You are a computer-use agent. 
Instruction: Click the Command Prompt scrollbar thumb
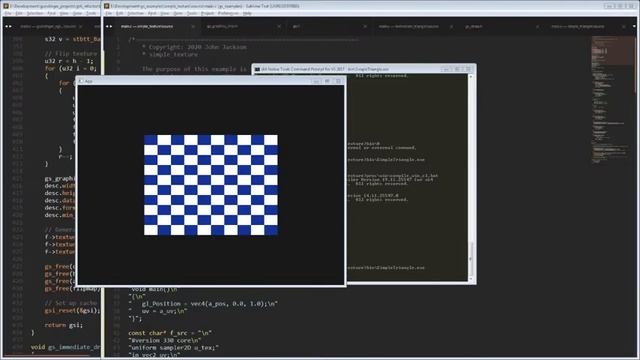(471, 258)
